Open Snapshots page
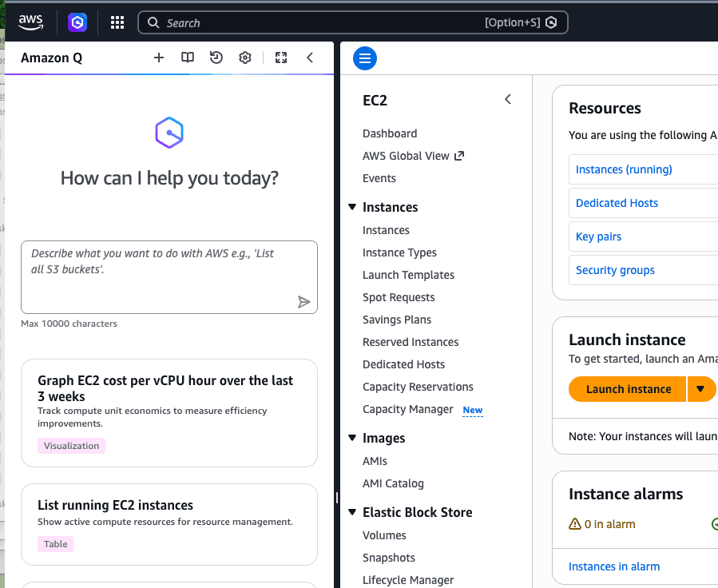 (389, 558)
